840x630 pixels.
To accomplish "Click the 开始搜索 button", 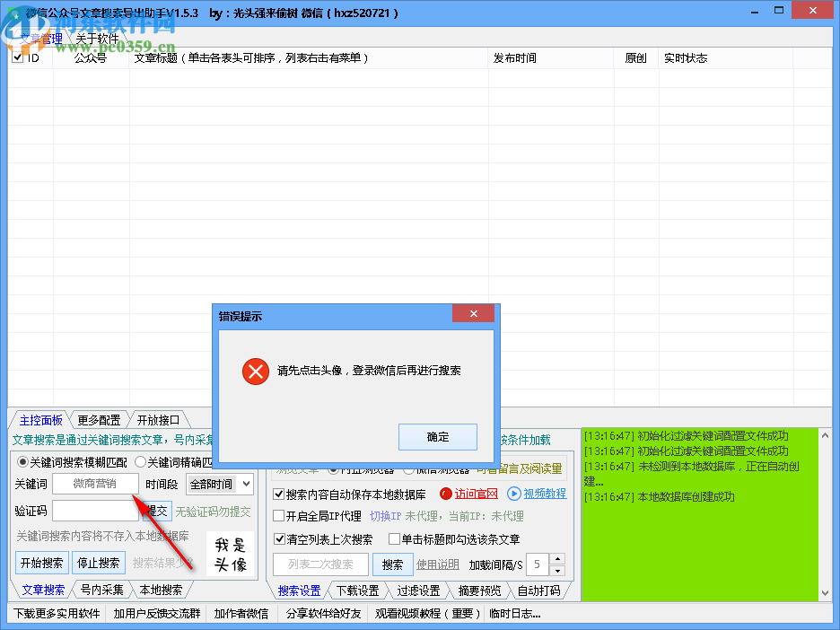I will coord(41,563).
